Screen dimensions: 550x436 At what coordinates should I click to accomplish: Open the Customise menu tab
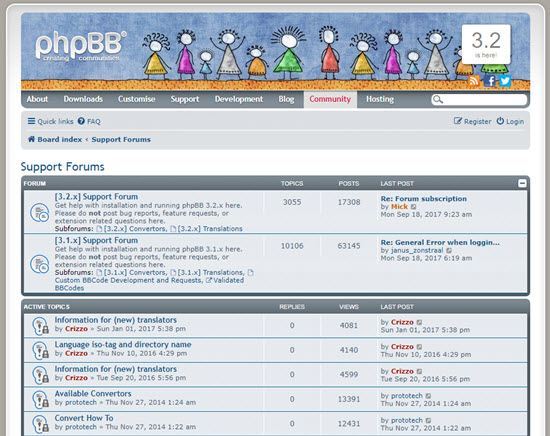(136, 99)
